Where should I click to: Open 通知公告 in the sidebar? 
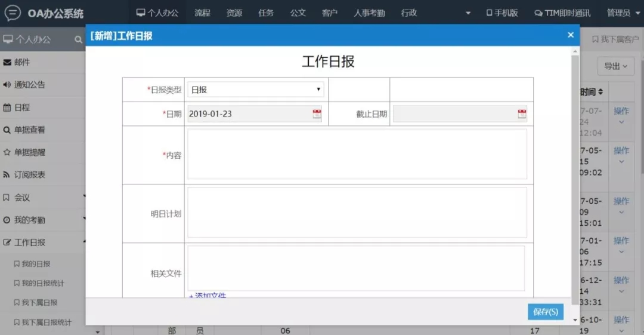(x=29, y=85)
